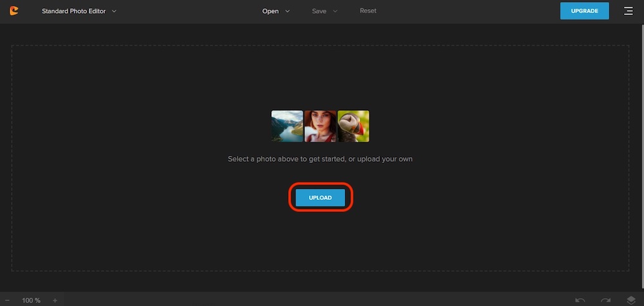Select the puffin bird sample photo
Screen dimensions: 644x306
(x=353, y=126)
